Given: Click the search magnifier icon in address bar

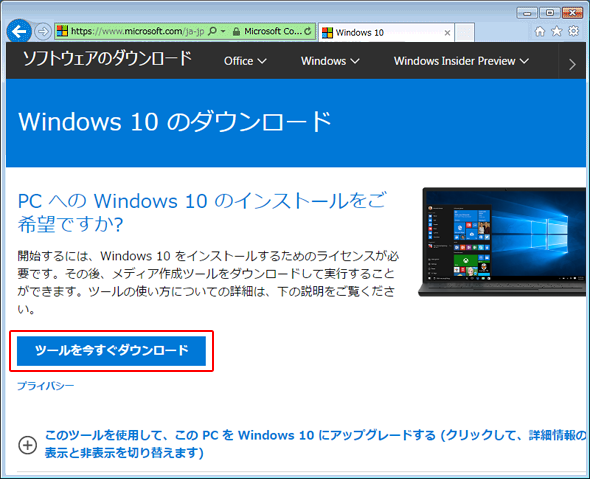Looking at the screenshot, I should [x=212, y=31].
